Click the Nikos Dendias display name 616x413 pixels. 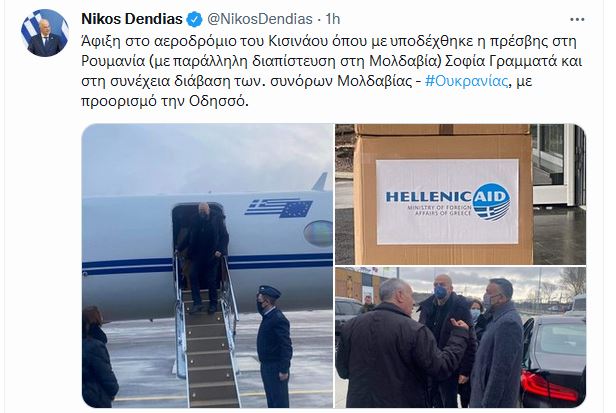(x=132, y=19)
